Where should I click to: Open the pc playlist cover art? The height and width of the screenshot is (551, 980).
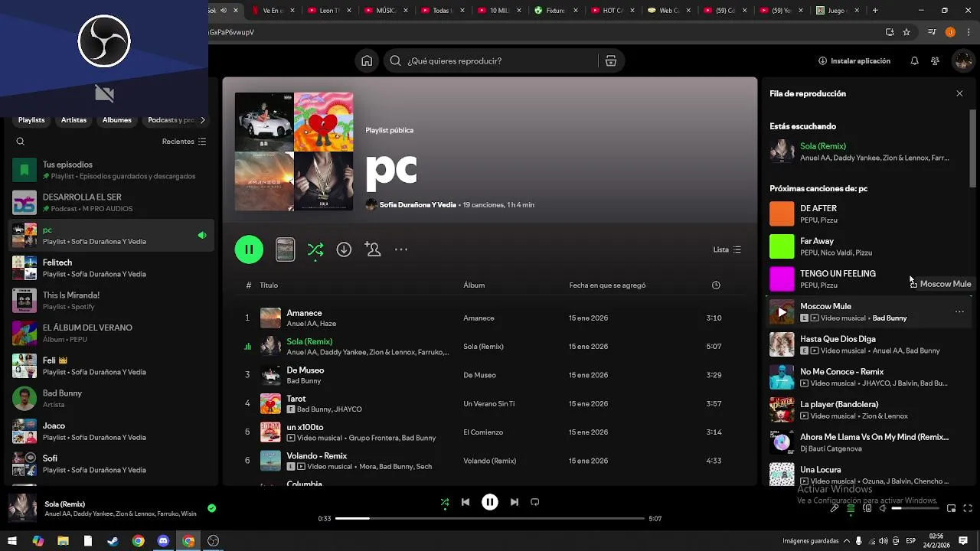click(294, 152)
